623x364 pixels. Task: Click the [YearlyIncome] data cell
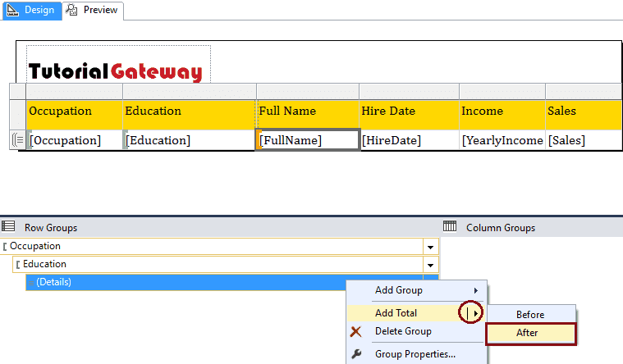pos(502,140)
